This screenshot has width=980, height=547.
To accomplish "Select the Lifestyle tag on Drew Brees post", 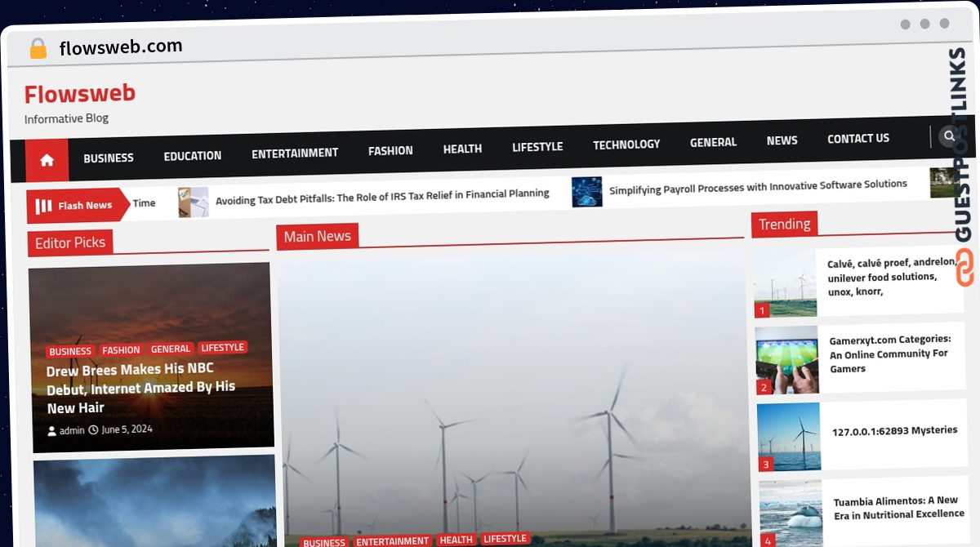I will (222, 347).
